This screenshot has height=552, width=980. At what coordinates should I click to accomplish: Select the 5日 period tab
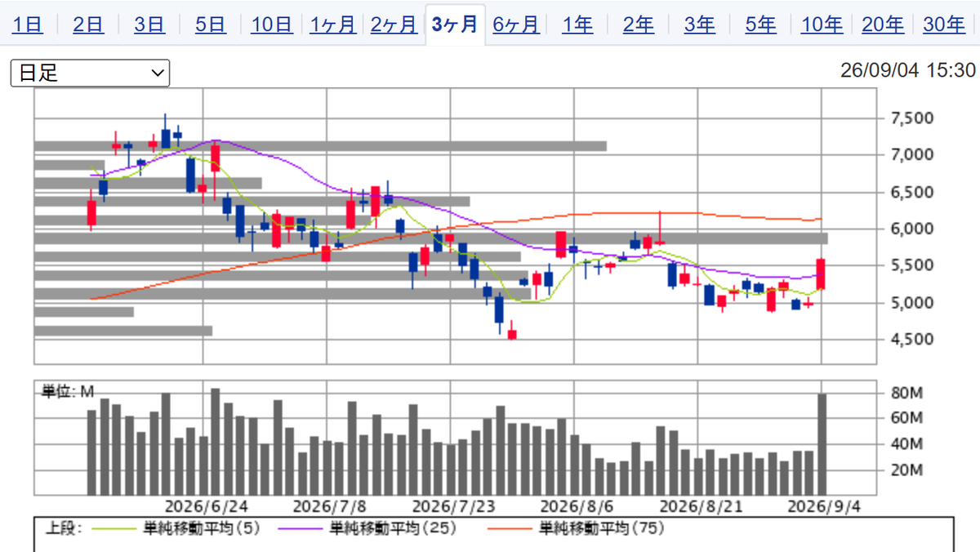tap(211, 24)
